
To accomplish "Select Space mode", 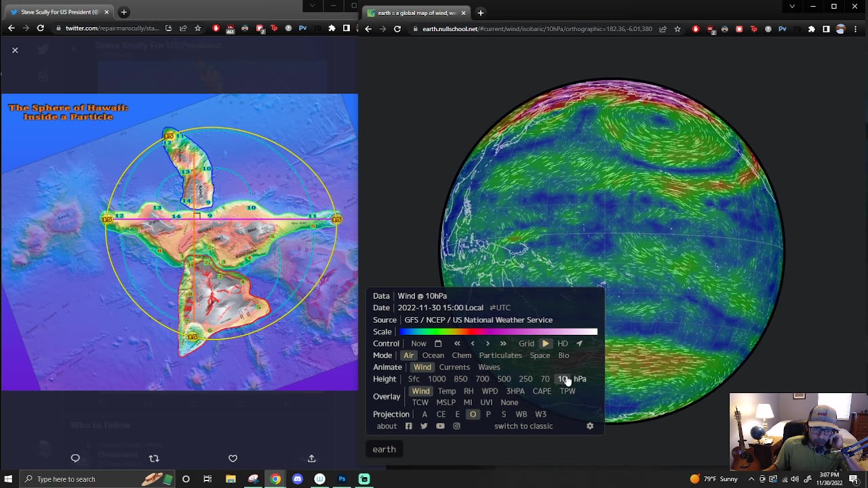I will coord(540,355).
